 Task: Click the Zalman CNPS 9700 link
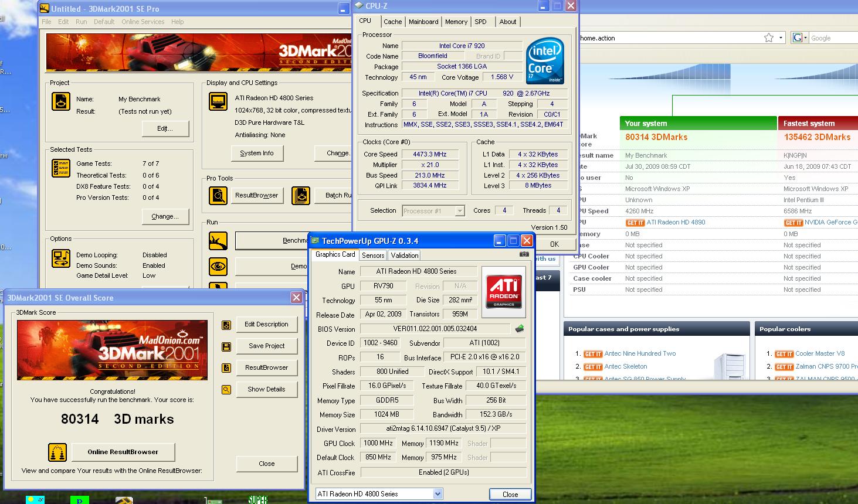click(826, 367)
